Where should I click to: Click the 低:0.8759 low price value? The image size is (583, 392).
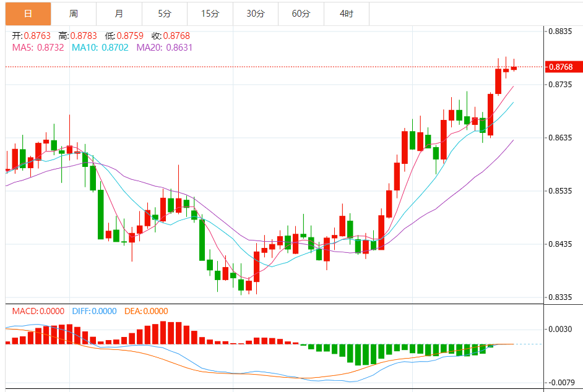pyautogui.click(x=124, y=36)
